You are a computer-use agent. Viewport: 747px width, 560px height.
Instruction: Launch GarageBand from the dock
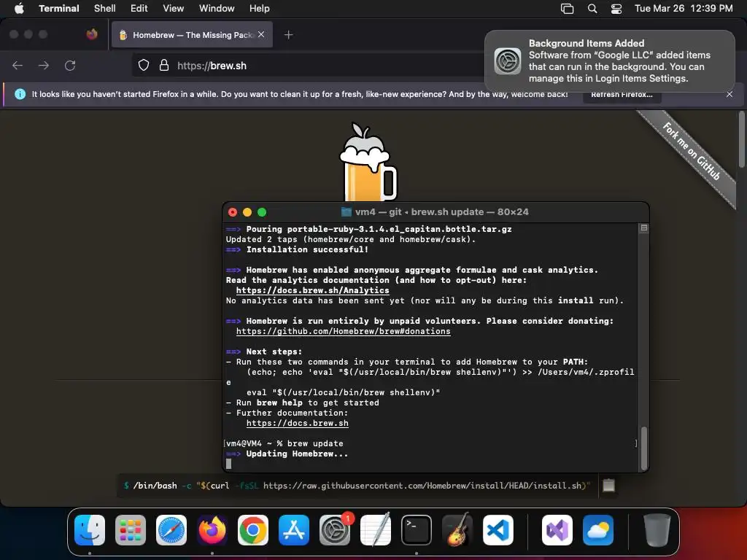click(457, 530)
